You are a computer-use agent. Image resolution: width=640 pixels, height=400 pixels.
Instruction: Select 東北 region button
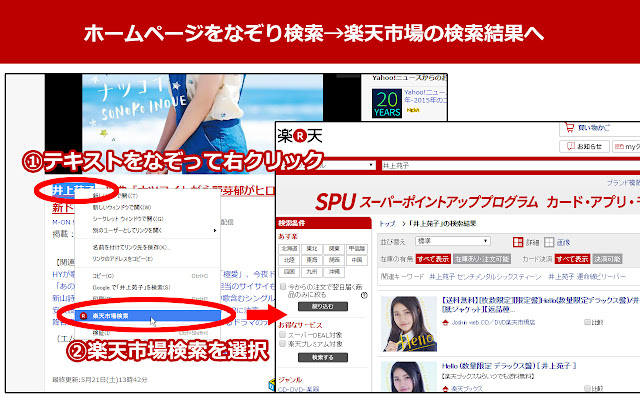[x=312, y=249]
